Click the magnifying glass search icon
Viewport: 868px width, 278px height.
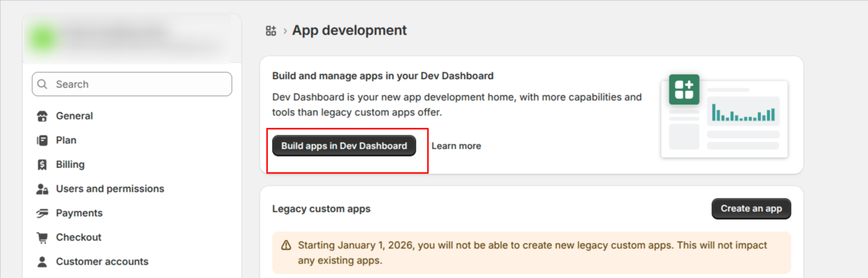42,84
